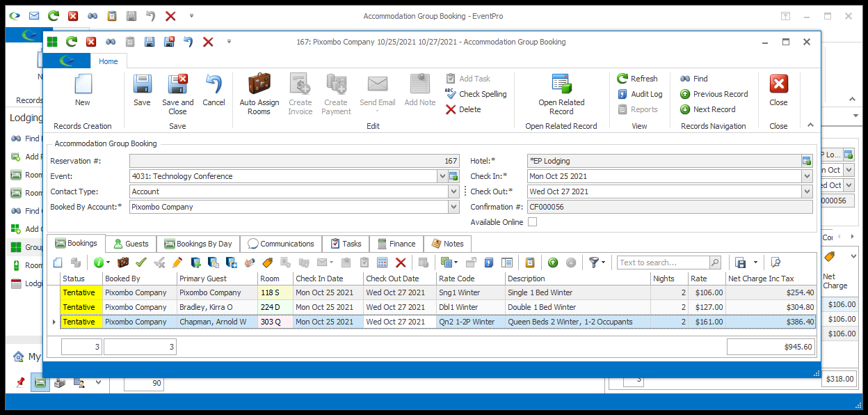Select the Home ribbon tab
This screenshot has height=415, width=868.
pyautogui.click(x=108, y=61)
